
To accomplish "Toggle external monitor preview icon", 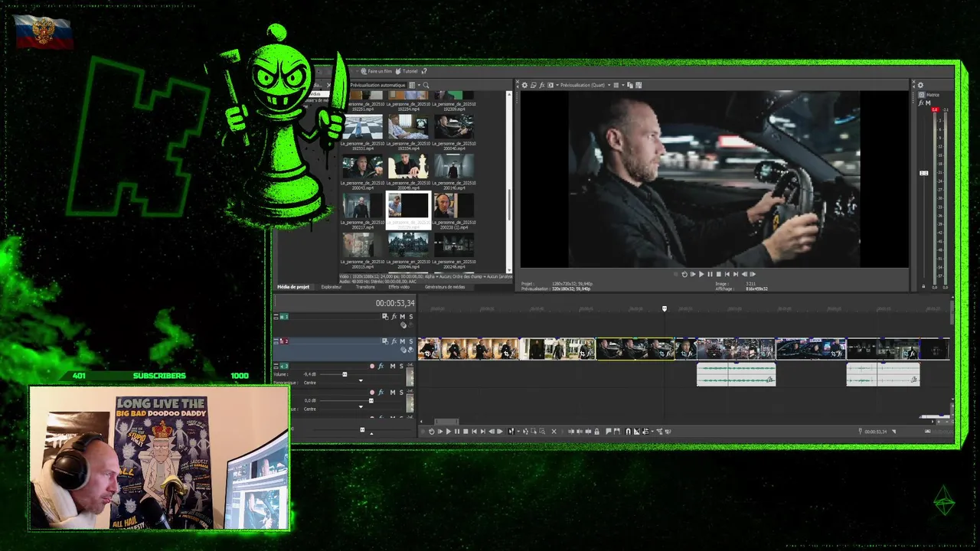I will [534, 85].
